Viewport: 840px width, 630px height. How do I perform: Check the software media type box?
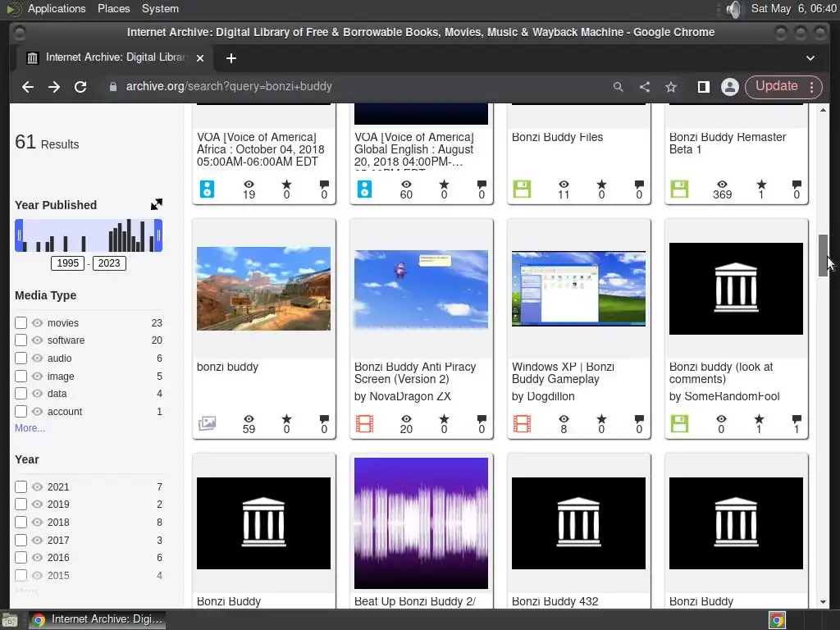(21, 340)
